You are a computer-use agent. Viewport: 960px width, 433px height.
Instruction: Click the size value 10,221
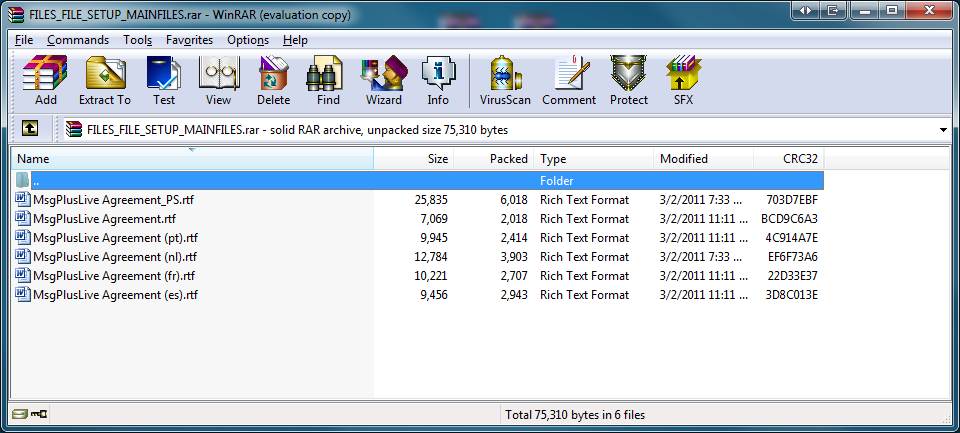click(431, 276)
